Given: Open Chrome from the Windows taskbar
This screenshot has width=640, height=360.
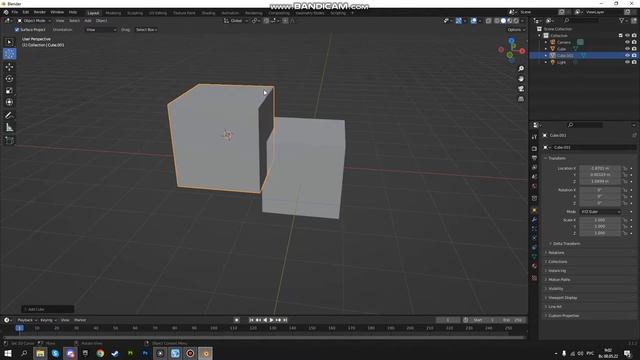Looking at the screenshot, I should click(x=100, y=353).
